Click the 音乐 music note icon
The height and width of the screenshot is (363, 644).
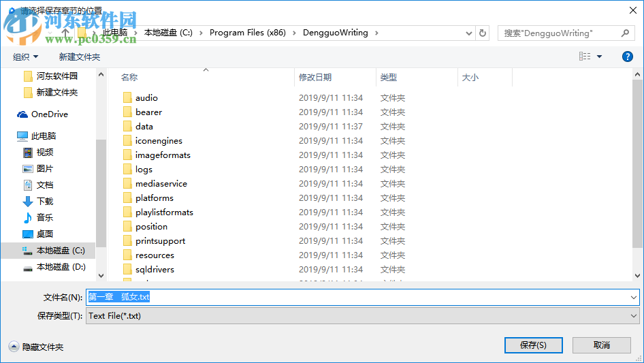(27, 217)
